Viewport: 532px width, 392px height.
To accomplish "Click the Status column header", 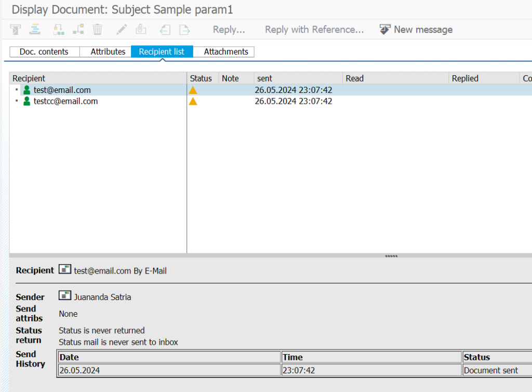I will [201, 78].
